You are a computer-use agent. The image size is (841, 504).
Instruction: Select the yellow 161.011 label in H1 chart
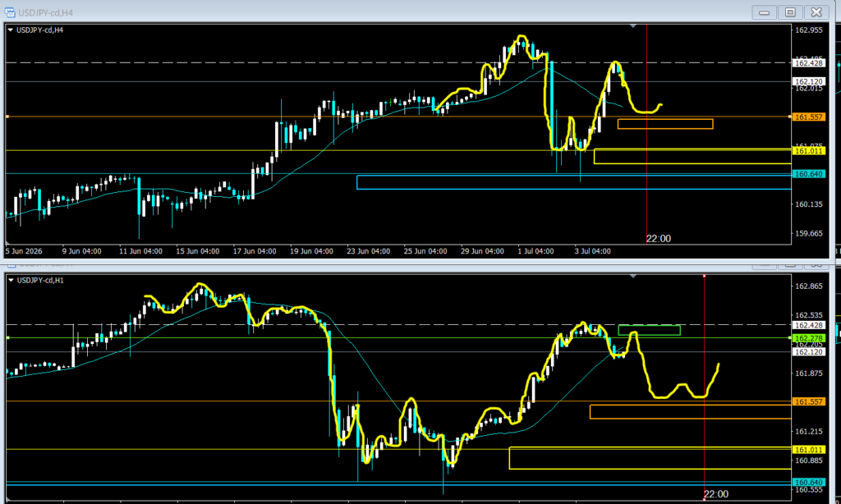808,450
